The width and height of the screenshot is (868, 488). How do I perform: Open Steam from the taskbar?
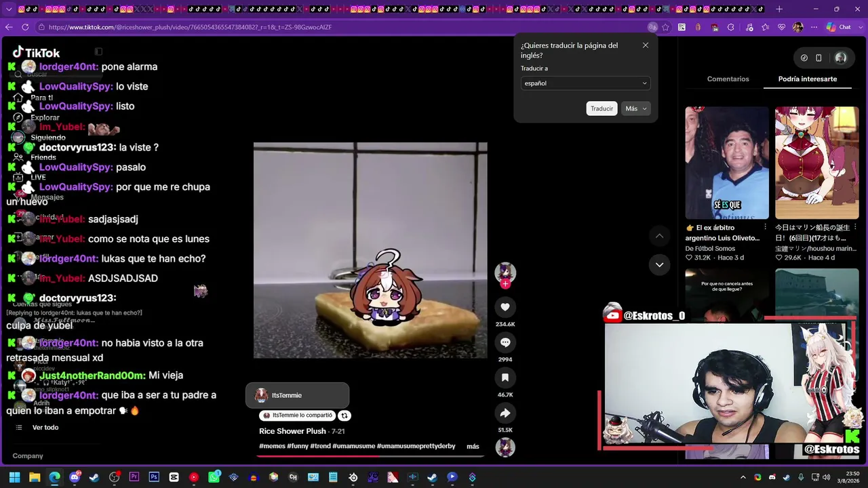point(94,477)
